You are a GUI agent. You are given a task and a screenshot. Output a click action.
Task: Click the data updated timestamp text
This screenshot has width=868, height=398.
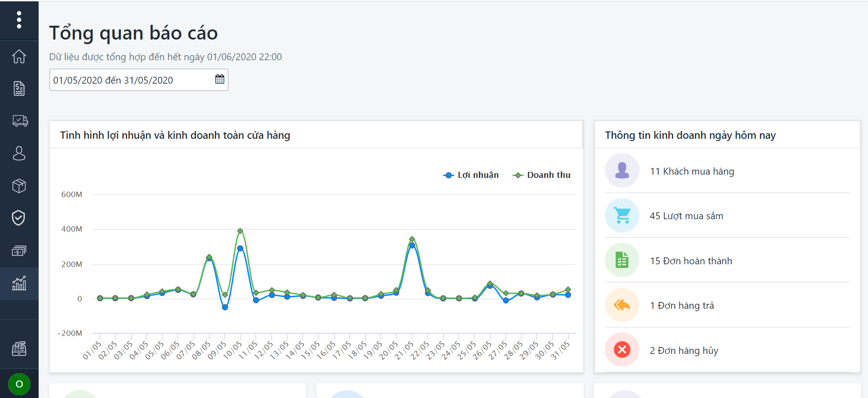166,57
